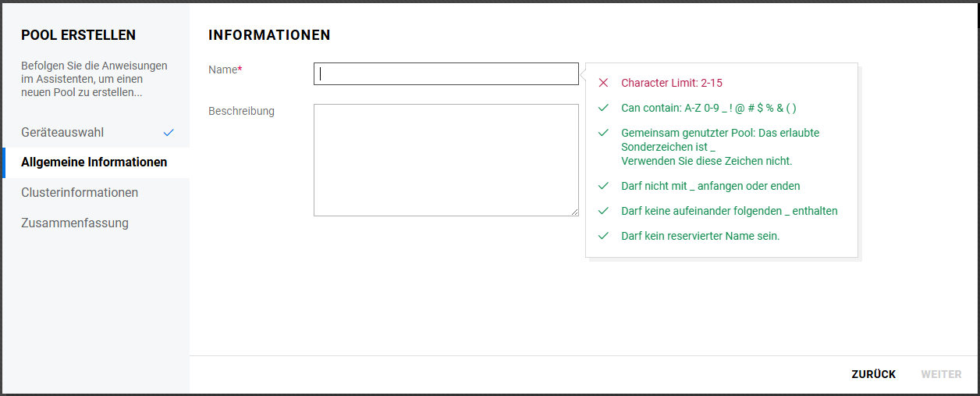
Task: Click the 'Character Limit: 2-15' rule text
Action: 676,83
